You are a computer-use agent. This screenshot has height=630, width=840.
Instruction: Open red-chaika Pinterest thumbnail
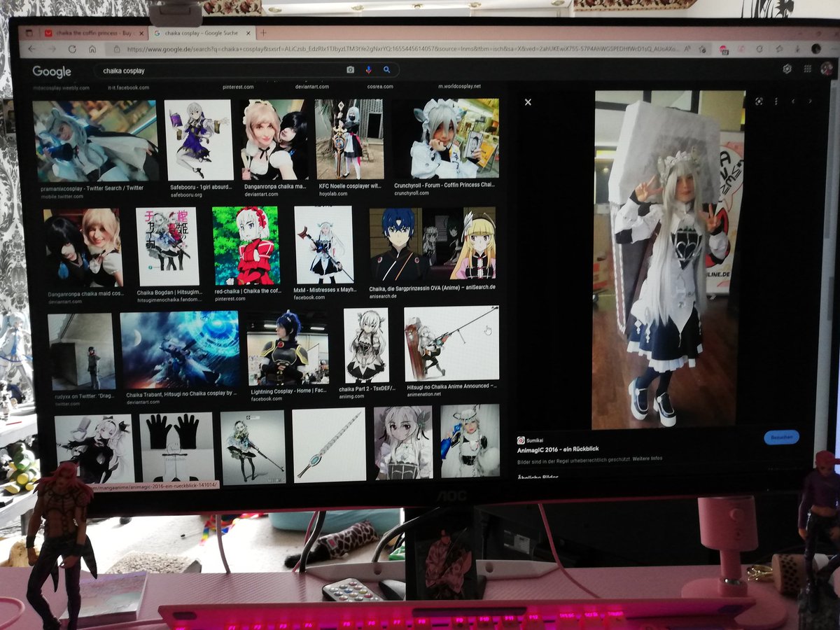click(x=246, y=246)
